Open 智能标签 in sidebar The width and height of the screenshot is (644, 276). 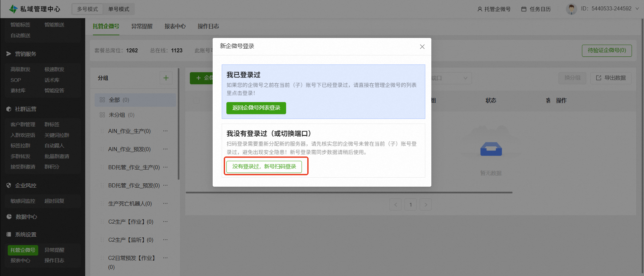[x=20, y=25]
